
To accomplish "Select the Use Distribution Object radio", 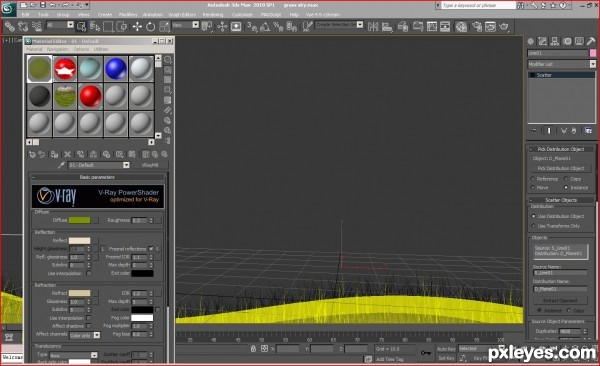I will [x=533, y=216].
